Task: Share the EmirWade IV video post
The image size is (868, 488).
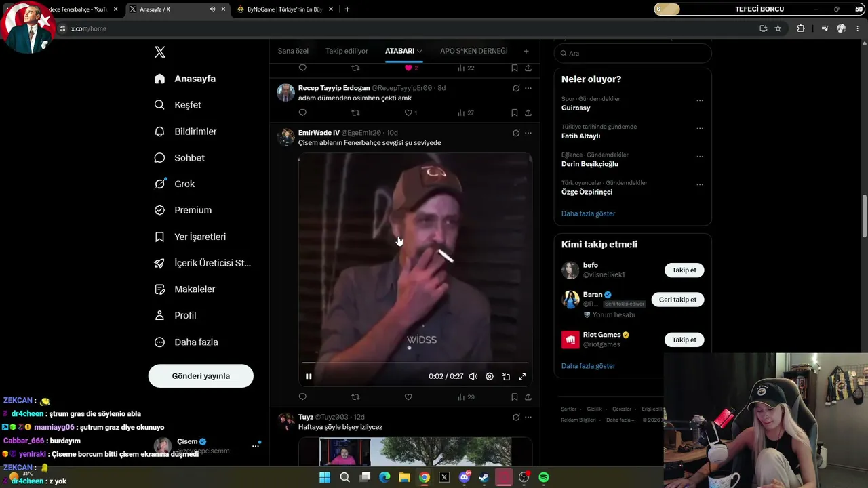Action: point(528,396)
